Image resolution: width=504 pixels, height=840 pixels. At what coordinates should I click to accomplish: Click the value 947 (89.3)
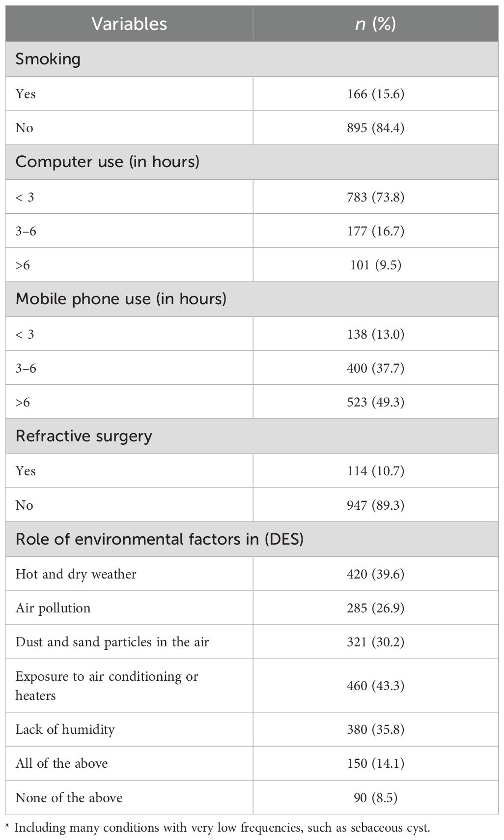click(x=375, y=505)
